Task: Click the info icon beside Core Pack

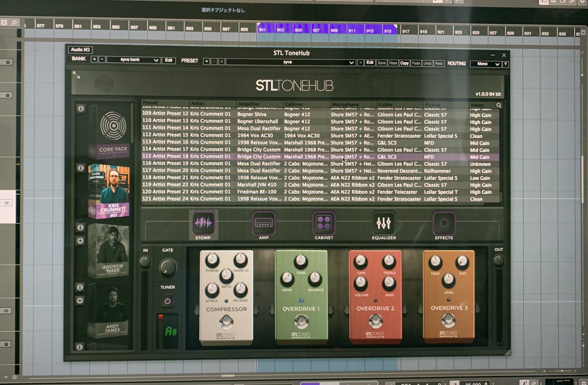Action: click(x=81, y=108)
